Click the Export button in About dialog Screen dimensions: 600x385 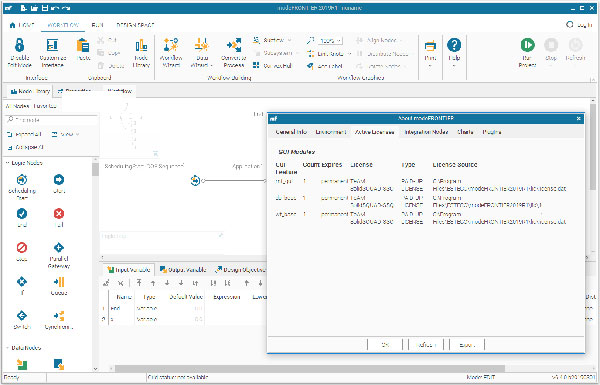[467, 345]
